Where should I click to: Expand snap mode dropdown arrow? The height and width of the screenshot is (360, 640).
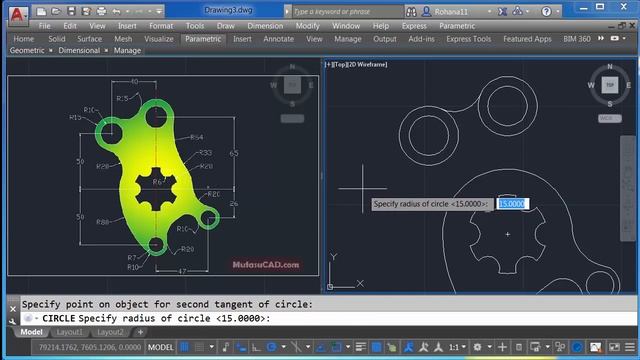click(x=211, y=347)
